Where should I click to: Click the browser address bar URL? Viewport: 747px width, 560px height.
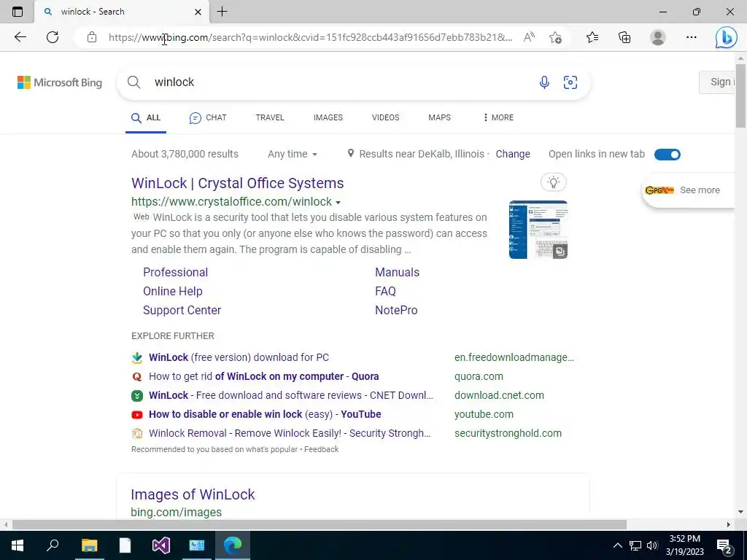pos(310,37)
